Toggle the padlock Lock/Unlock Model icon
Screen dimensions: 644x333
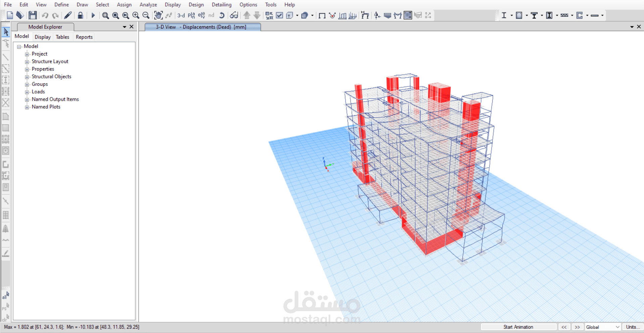pos(80,15)
